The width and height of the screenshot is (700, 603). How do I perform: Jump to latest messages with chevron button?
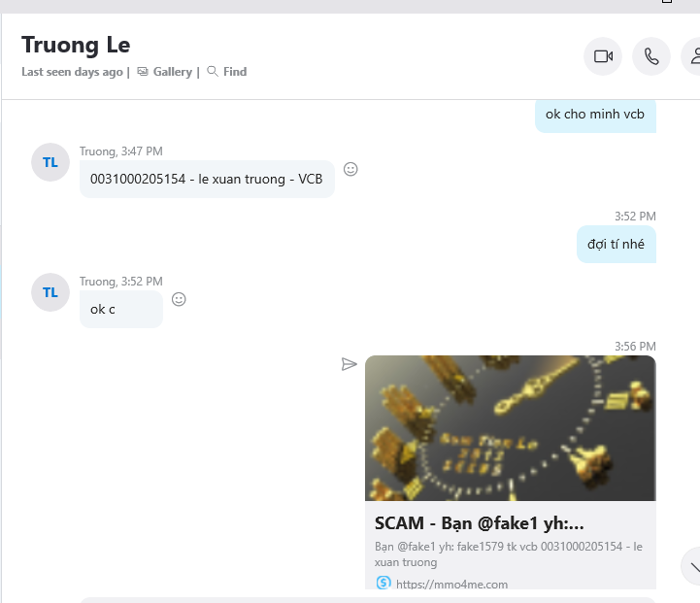point(693,566)
